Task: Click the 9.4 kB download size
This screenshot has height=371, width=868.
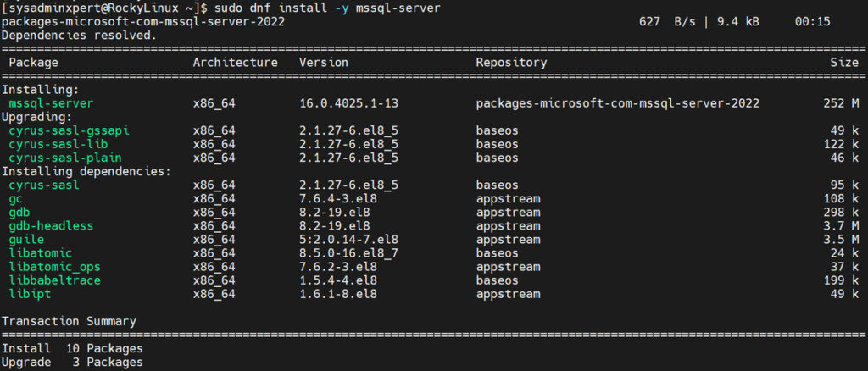Action: coord(738,21)
